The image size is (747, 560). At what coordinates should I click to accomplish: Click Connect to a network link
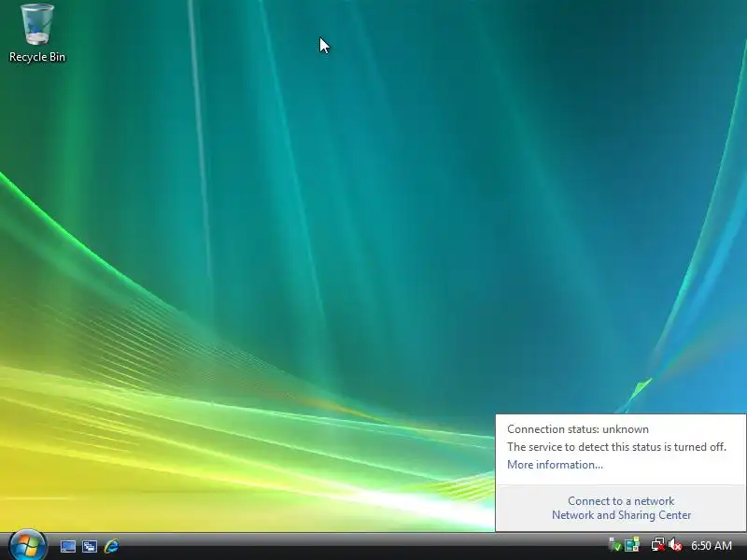[x=621, y=501]
